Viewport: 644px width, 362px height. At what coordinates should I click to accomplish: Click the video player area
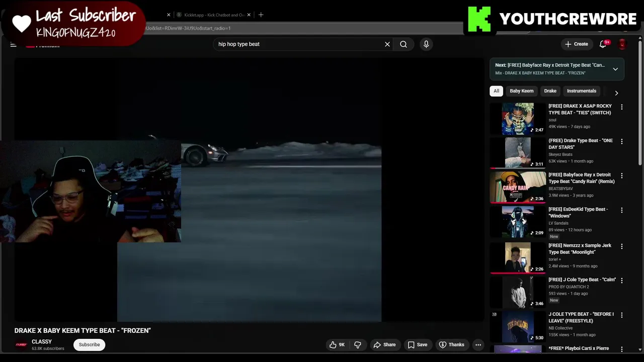(249, 190)
